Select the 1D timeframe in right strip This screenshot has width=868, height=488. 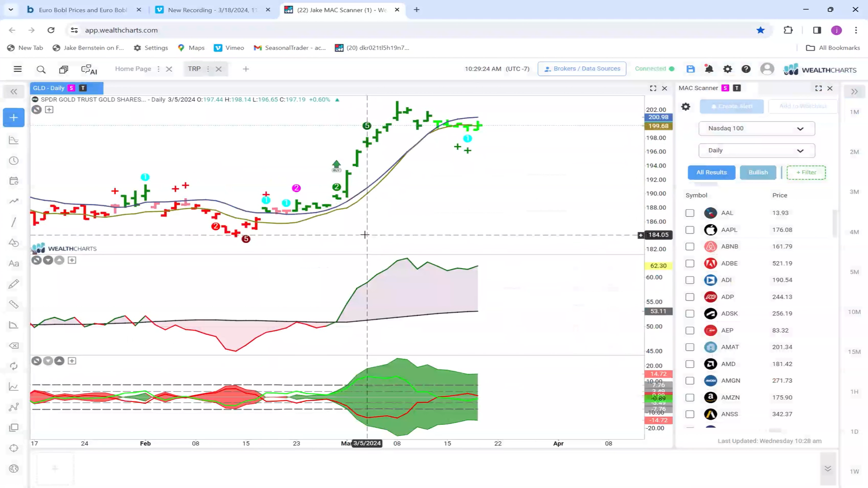click(x=854, y=432)
